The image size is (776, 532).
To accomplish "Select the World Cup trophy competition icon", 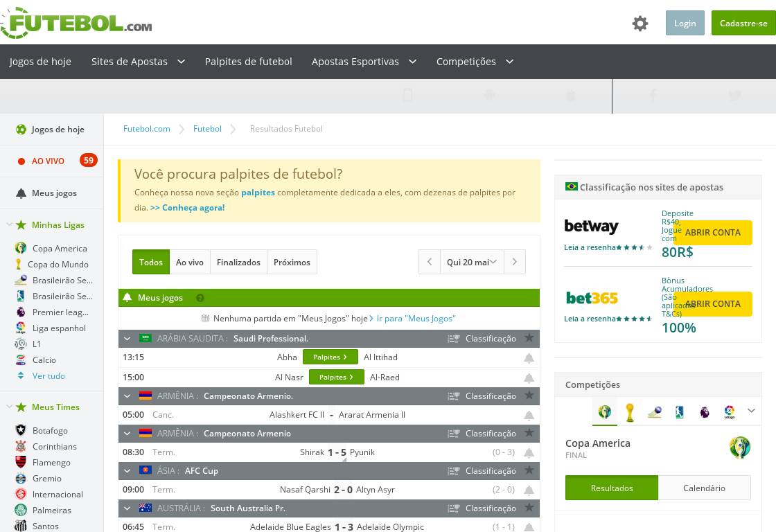I will 629,411.
